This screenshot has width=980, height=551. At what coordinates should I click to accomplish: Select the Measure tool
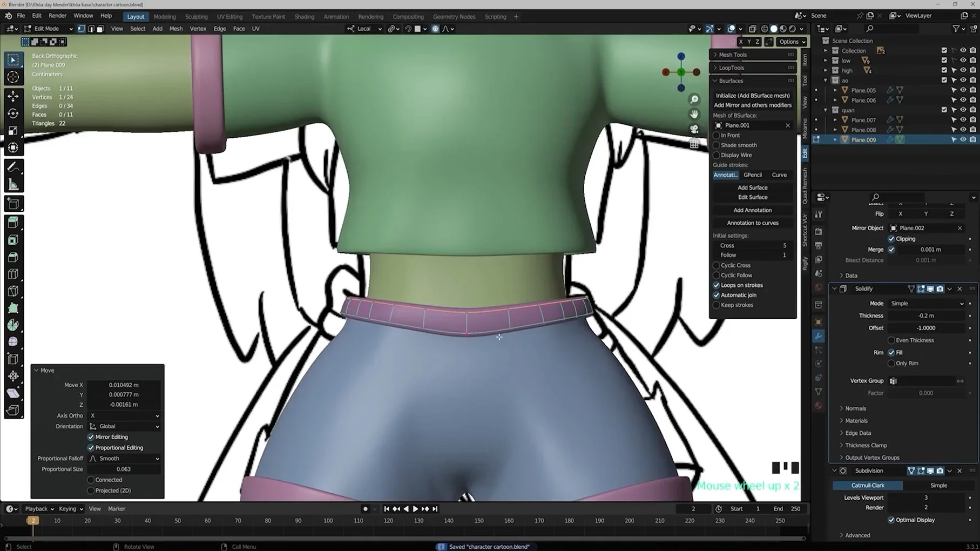pos(13,185)
